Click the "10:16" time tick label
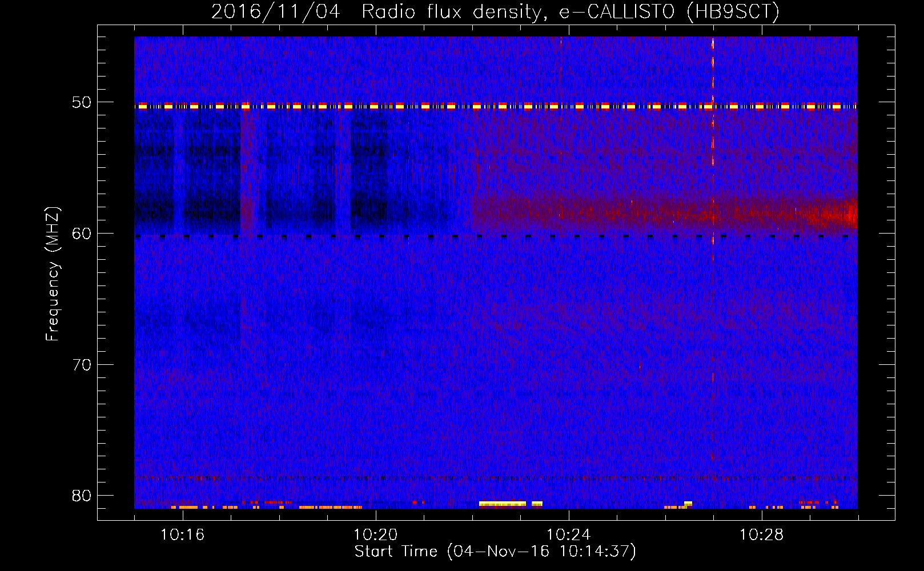 (x=183, y=535)
